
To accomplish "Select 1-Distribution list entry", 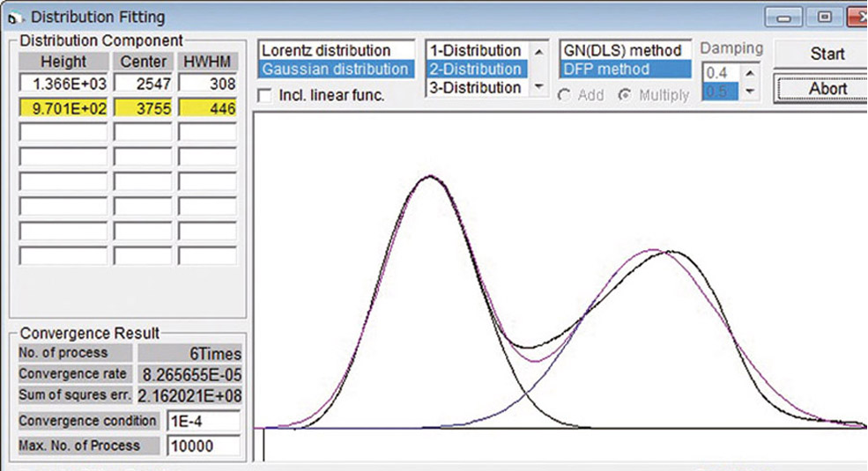I will [x=478, y=51].
